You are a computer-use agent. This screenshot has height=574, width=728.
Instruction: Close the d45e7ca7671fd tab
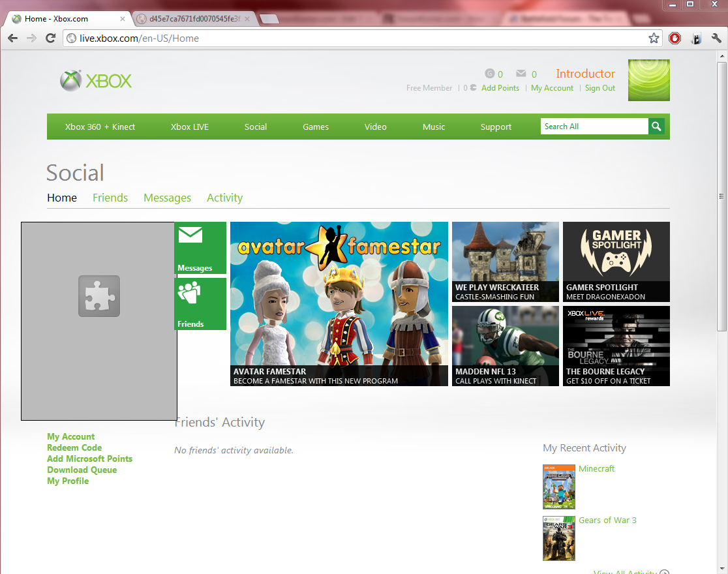pos(247,19)
